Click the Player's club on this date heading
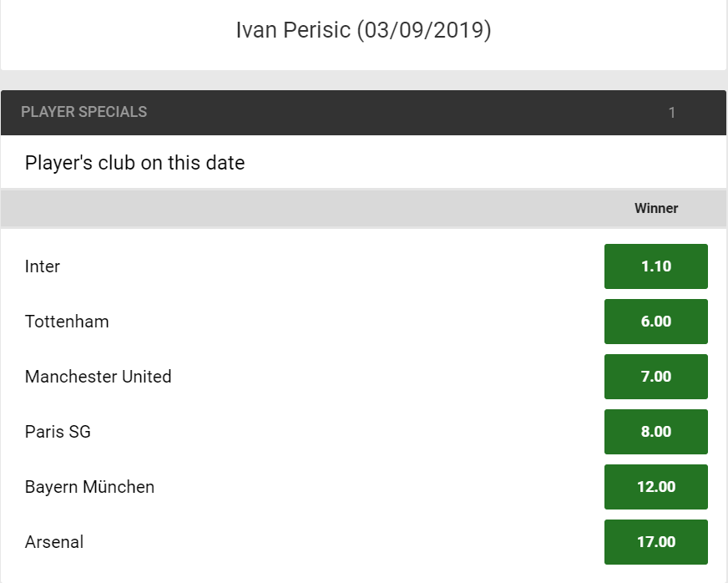This screenshot has width=728, height=583. click(x=134, y=163)
